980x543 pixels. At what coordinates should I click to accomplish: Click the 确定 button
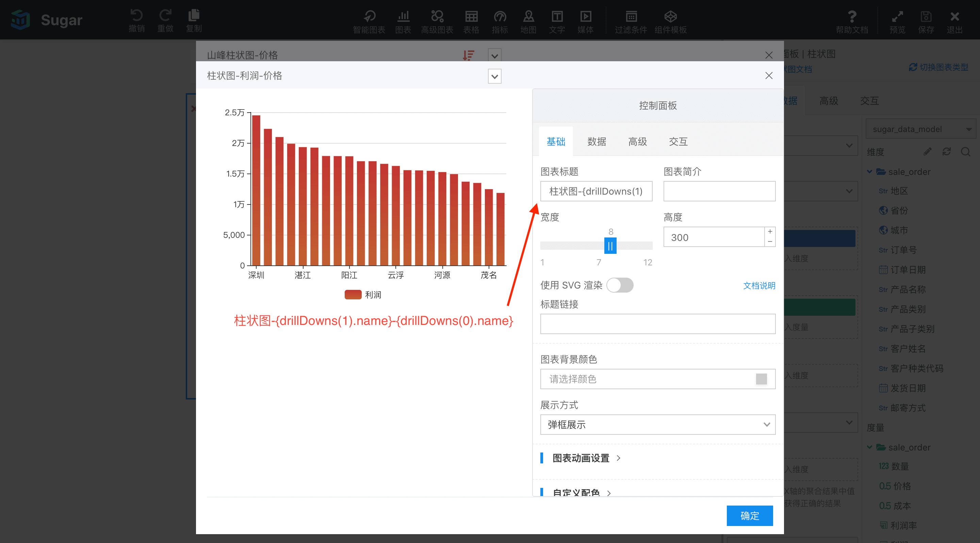coord(749,516)
